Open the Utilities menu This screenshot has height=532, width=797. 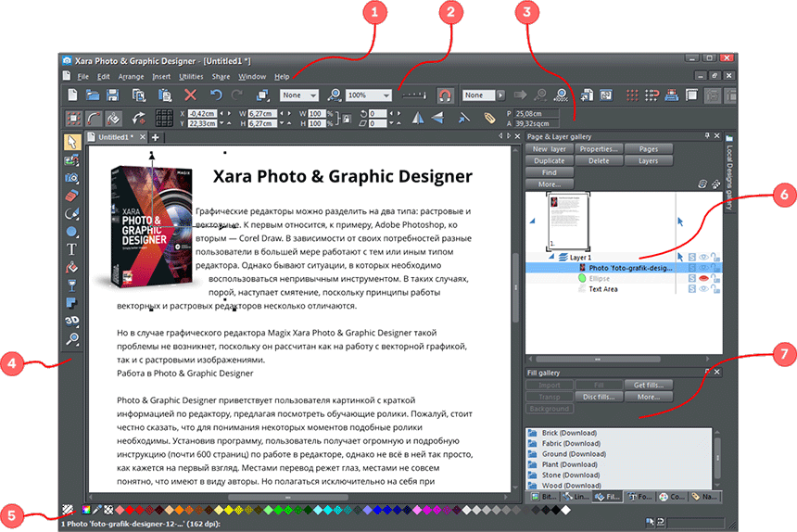point(191,77)
